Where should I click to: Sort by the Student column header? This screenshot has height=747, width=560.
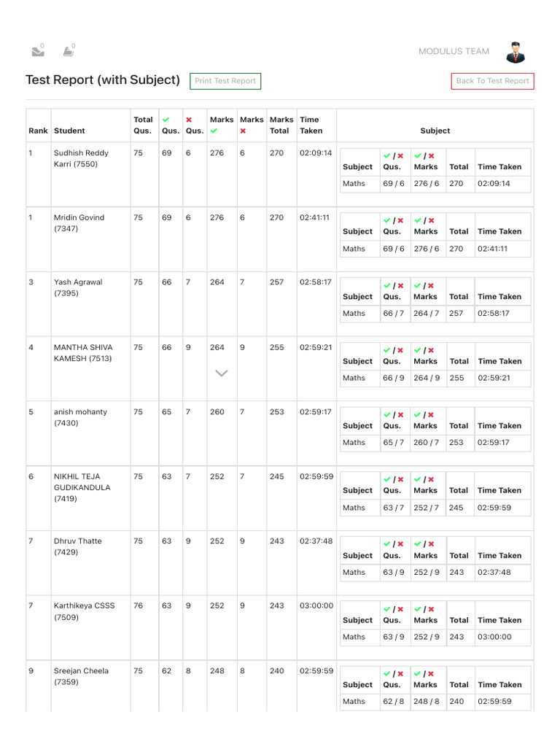(69, 131)
